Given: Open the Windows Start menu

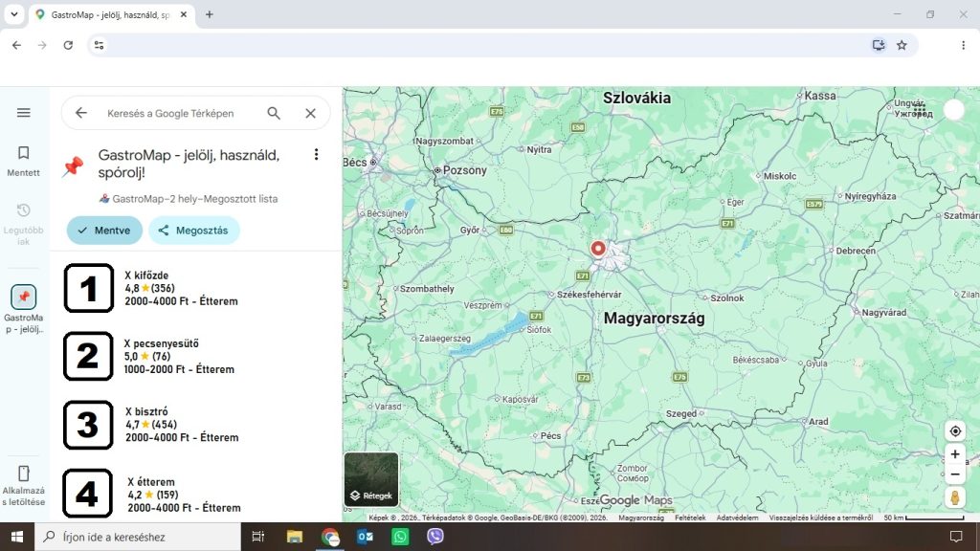Looking at the screenshot, I should point(17,537).
